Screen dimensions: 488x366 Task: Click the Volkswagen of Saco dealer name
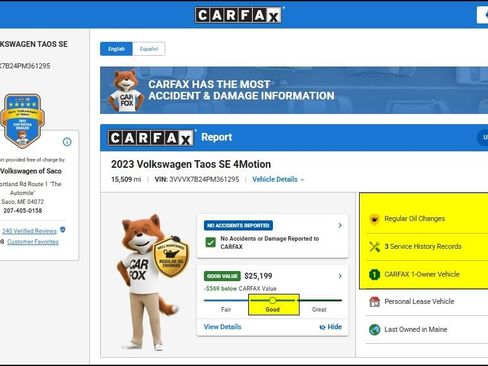[31, 171]
